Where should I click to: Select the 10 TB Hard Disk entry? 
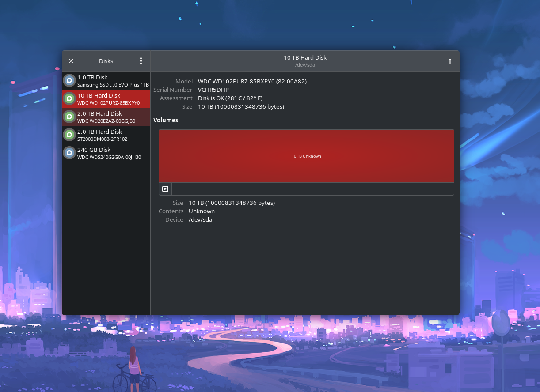pyautogui.click(x=106, y=99)
